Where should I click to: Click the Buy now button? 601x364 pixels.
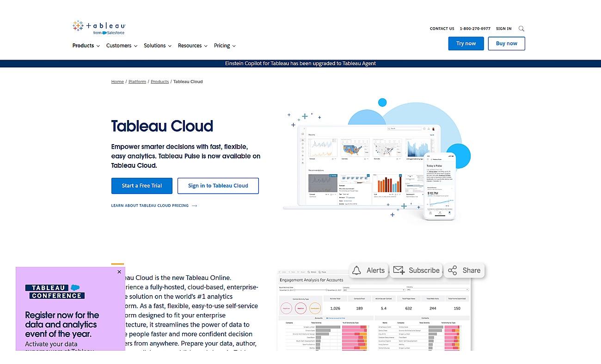point(507,43)
